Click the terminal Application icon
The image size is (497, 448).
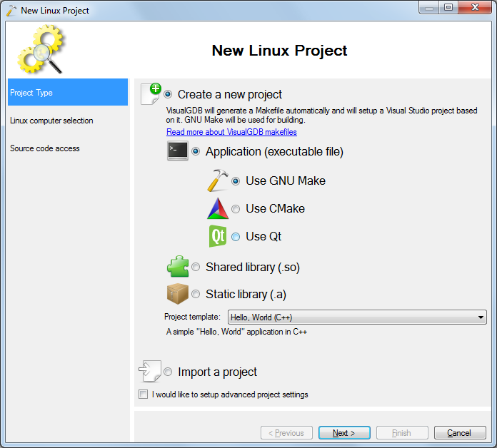(x=178, y=151)
